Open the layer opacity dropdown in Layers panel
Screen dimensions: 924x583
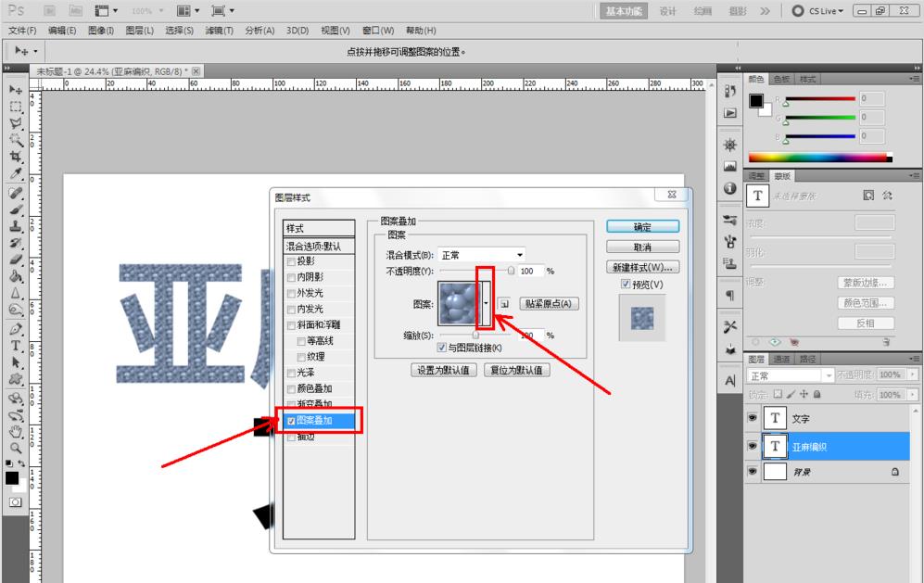point(912,374)
